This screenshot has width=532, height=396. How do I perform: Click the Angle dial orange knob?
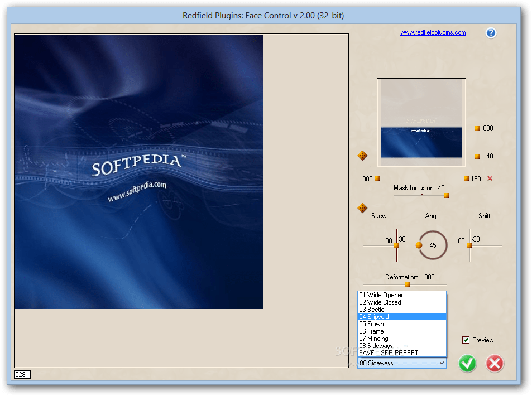419,245
